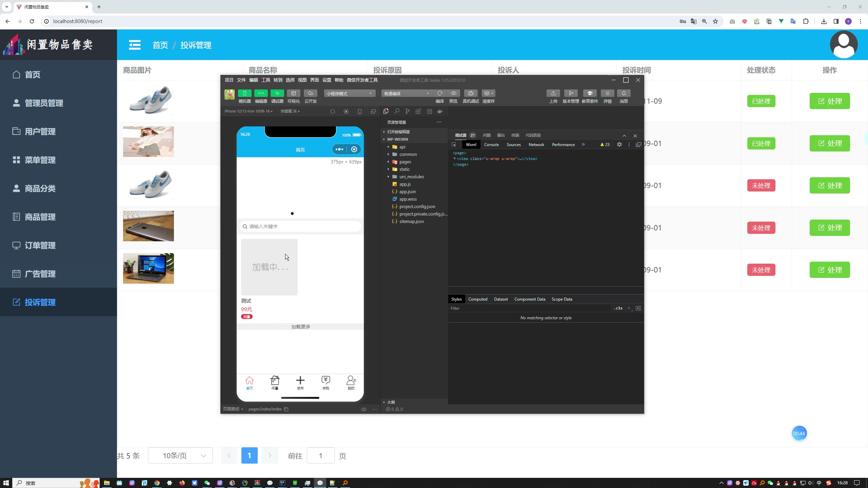Screen dimensions: 868x488
Task: Click the search input field in miniprogram
Action: 300,226
